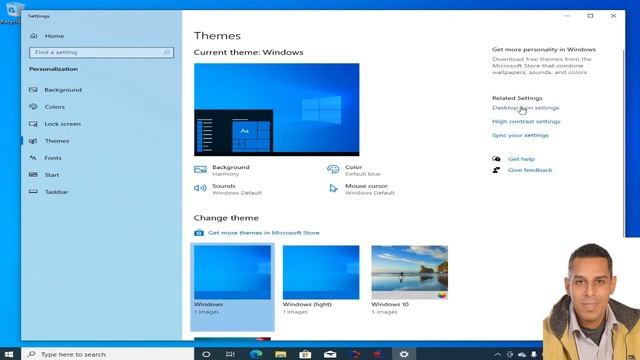The image size is (640, 360).
Task: Open the Start settings page
Action: pos(52,175)
